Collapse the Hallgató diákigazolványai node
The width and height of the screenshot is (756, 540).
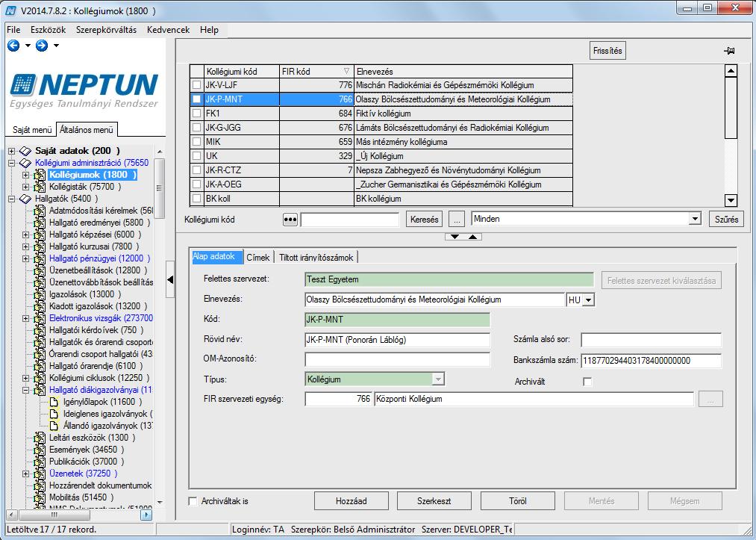point(26,390)
